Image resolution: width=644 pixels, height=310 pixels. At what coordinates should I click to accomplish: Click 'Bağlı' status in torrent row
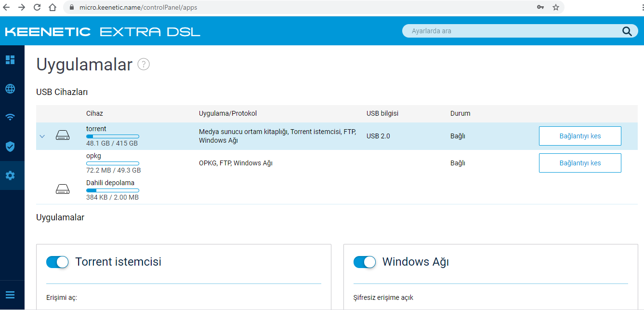point(458,136)
